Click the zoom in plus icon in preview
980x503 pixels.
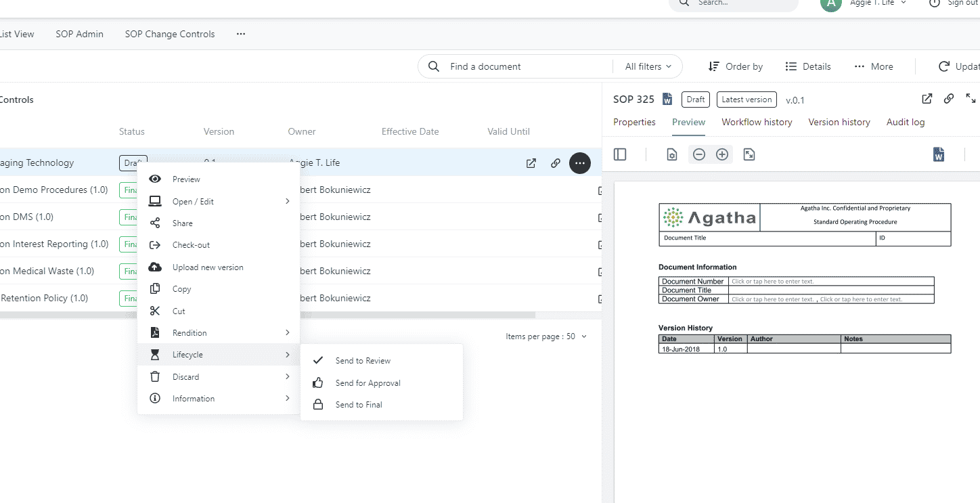coord(722,154)
